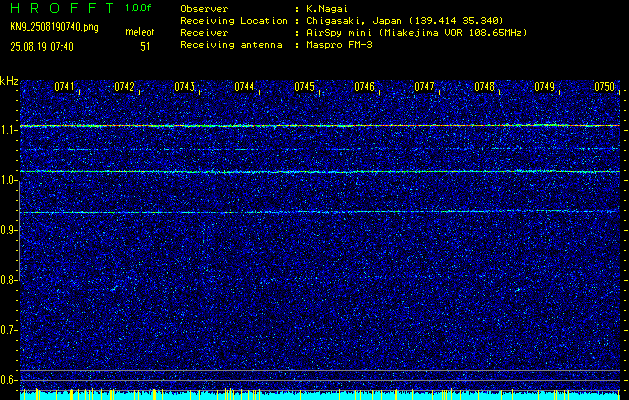Click the 0.7 frequency axis label
Viewport: 629px width, 400px height.
tap(7, 330)
